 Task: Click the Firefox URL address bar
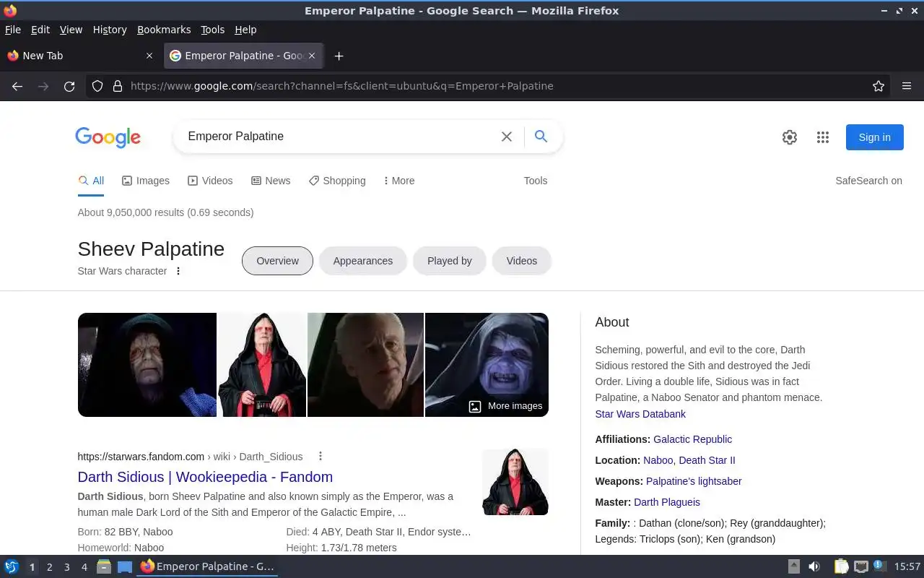pos(488,86)
